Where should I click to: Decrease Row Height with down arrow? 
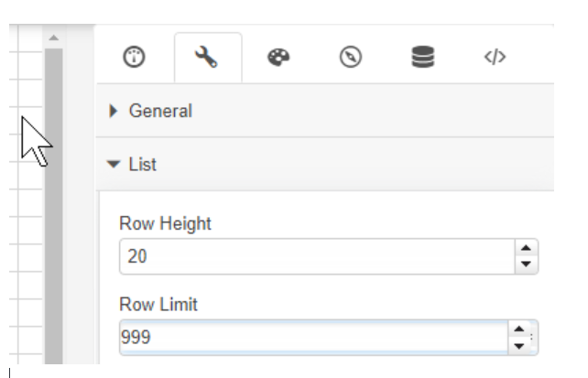pos(526,265)
